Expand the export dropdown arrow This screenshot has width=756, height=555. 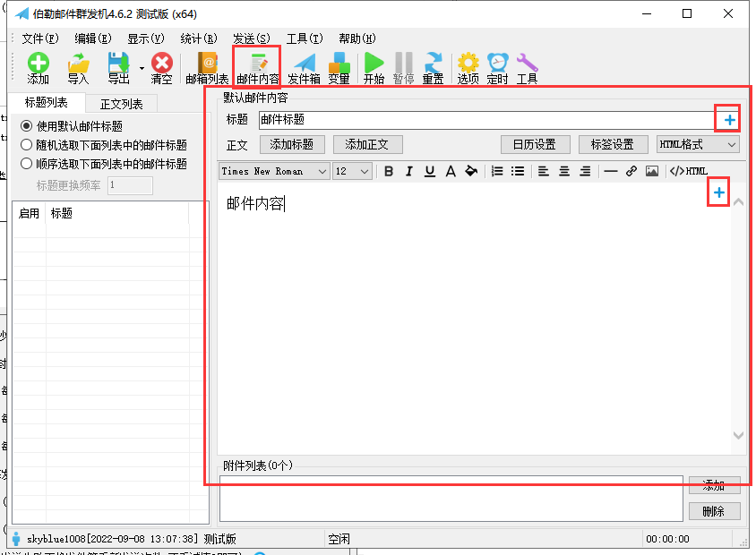(142, 68)
